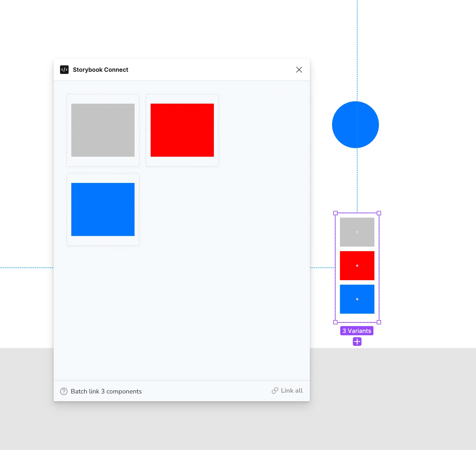Screen dimensions: 476x450
Task: Pick the blue variant in the component set
Action: (357, 299)
